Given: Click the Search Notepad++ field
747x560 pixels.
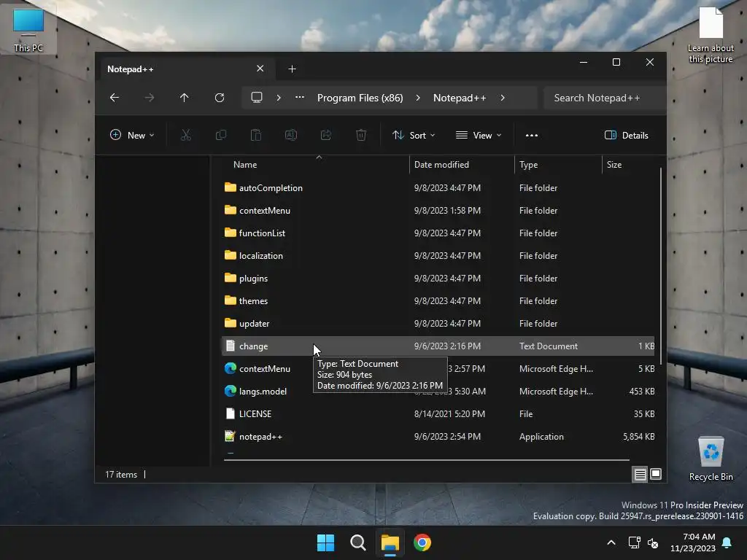Looking at the screenshot, I should [604, 98].
